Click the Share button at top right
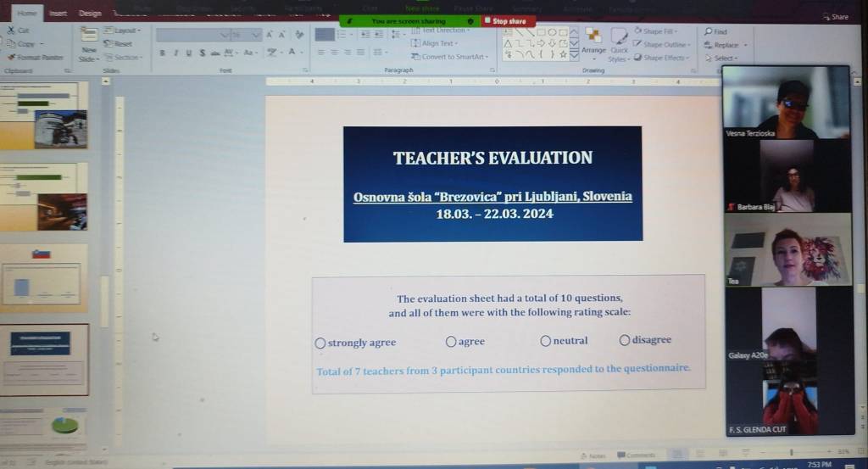Viewport: 868px width, 469px height. 836,16
